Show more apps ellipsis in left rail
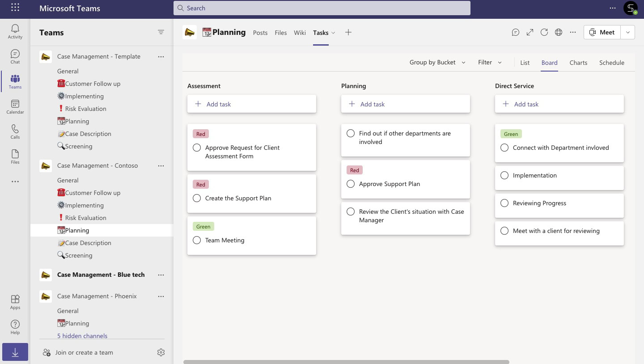This screenshot has width=644, height=364. click(15, 182)
